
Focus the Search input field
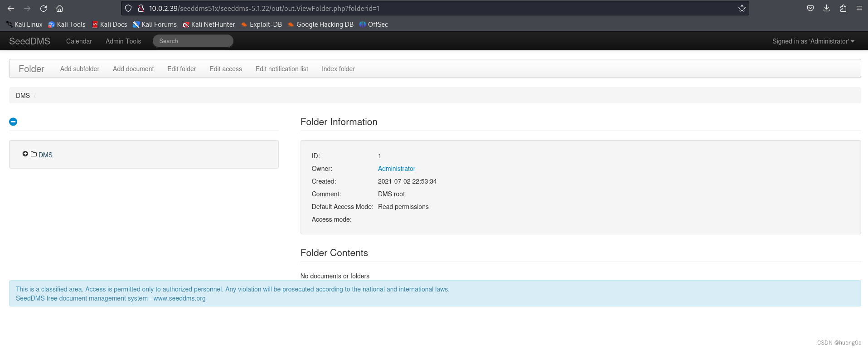(x=193, y=41)
